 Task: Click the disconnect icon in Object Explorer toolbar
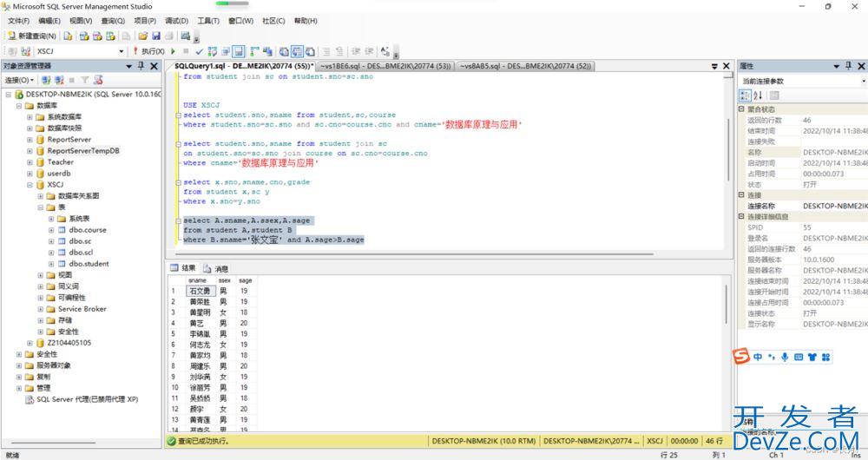click(59, 80)
